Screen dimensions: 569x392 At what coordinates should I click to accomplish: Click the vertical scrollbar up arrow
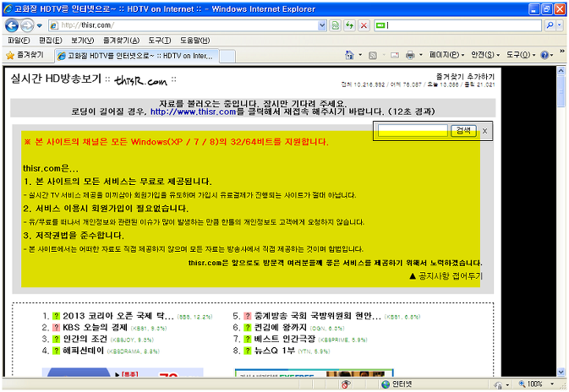pyautogui.click(x=561, y=71)
